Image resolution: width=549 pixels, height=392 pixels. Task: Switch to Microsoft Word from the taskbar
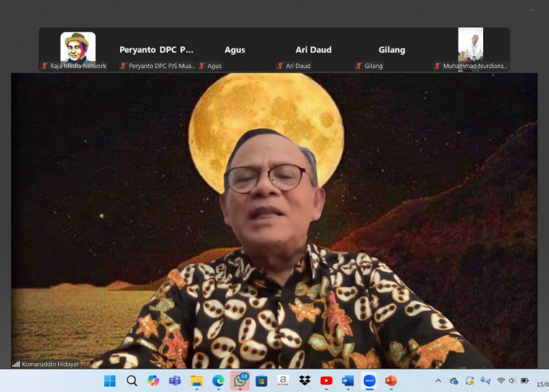347,381
